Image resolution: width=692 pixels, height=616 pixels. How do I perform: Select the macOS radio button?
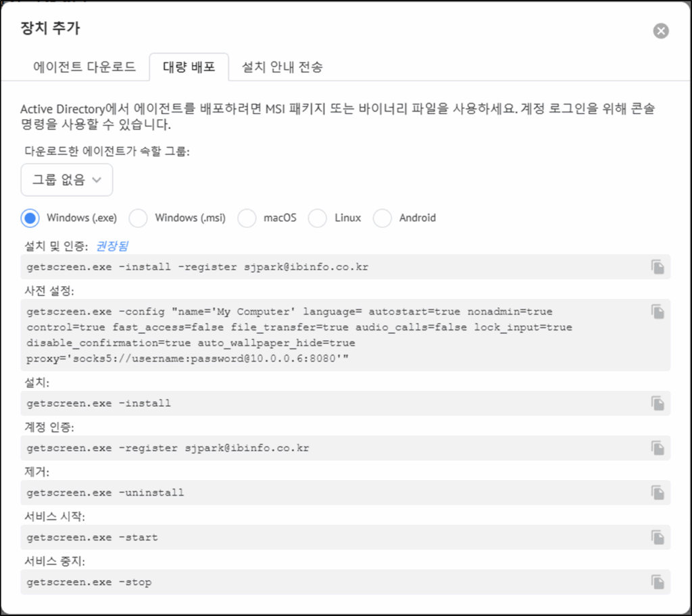247,218
